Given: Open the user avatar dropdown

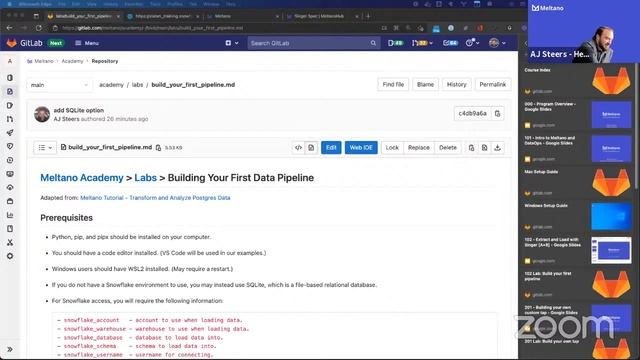Looking at the screenshot, I should click(497, 43).
